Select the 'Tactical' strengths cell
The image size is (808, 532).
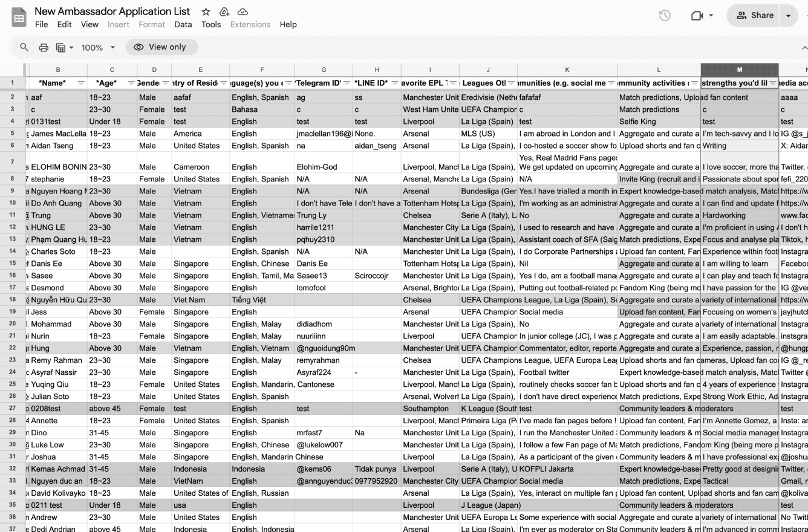pos(740,481)
